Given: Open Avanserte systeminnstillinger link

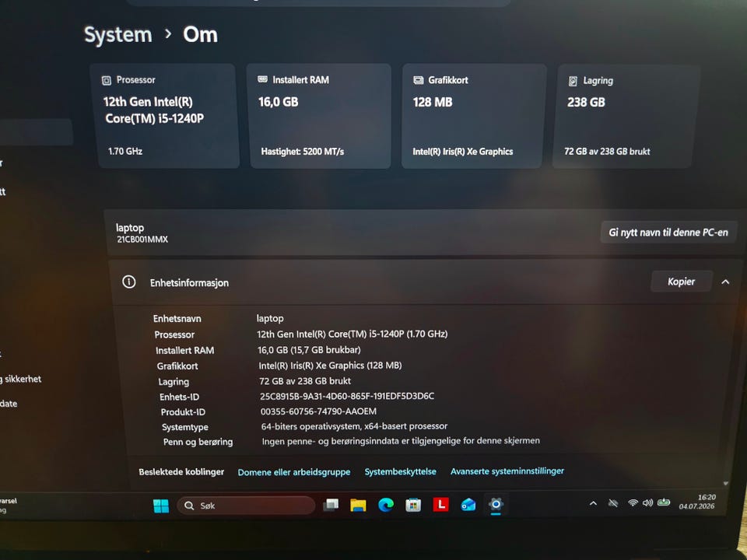Looking at the screenshot, I should click(507, 471).
